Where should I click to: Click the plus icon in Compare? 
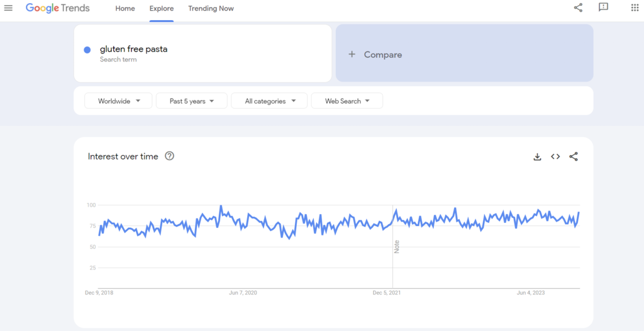352,55
